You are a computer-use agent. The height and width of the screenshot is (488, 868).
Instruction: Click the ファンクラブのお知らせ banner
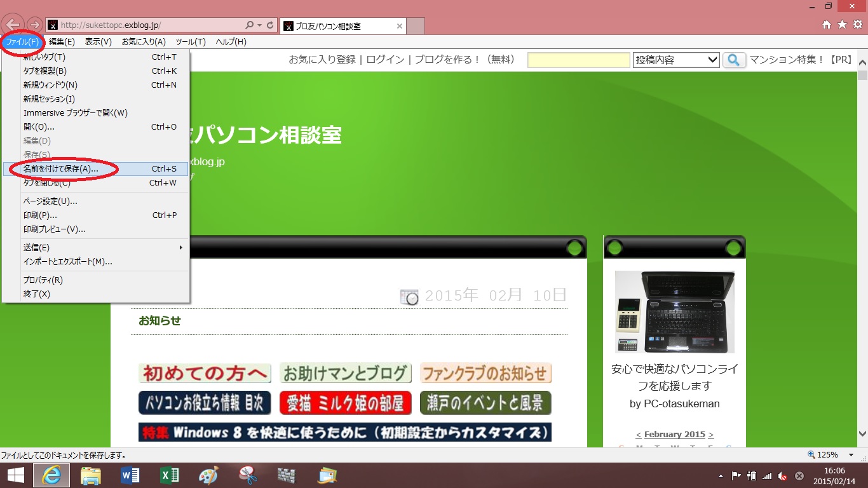tap(485, 373)
